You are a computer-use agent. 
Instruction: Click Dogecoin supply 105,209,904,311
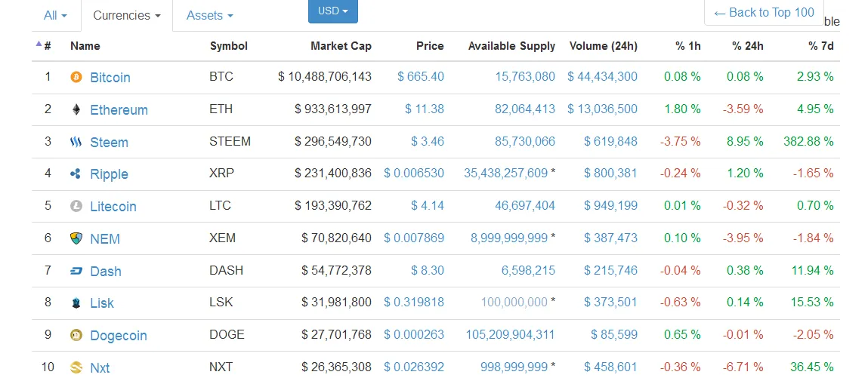tap(511, 334)
